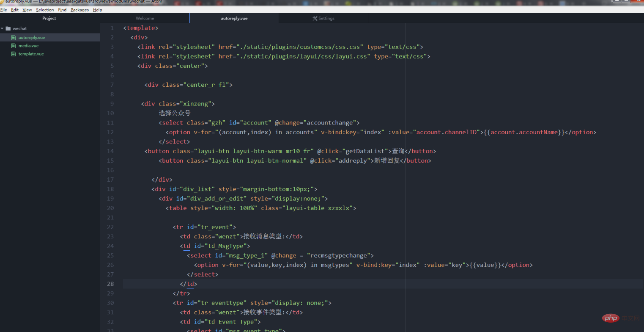Click the "div_list" id value
644x332 pixels.
[197, 189]
